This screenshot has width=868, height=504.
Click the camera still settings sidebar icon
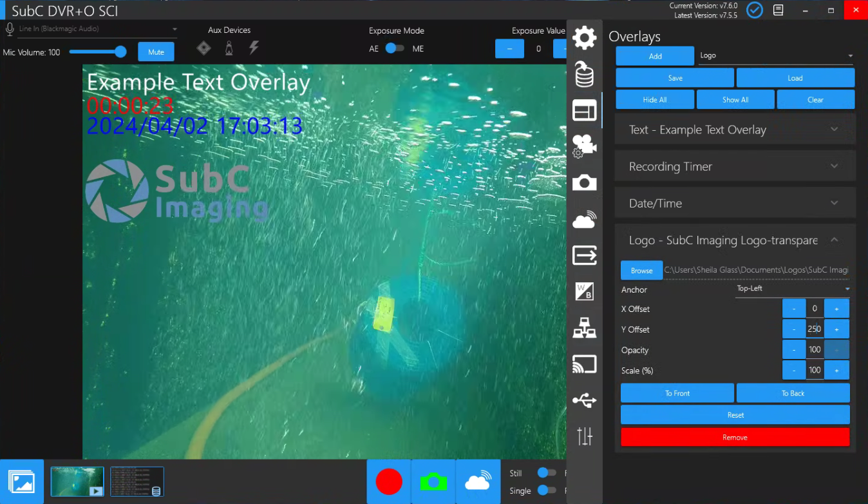pos(584,183)
